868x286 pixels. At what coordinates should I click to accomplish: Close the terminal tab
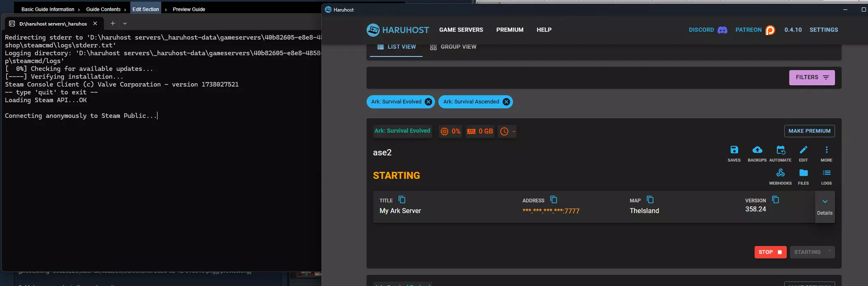tap(95, 23)
